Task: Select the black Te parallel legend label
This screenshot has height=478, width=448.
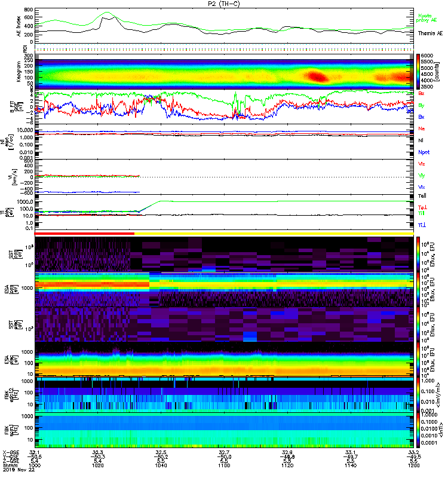Action: (x=422, y=196)
